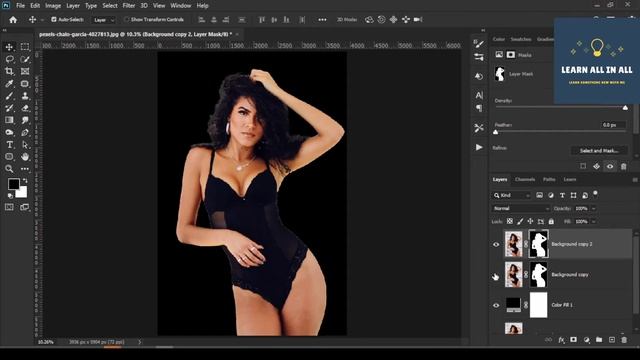Screen dimensions: 640x360
Task: Toggle Lock transparent pixels
Action: tap(510, 221)
